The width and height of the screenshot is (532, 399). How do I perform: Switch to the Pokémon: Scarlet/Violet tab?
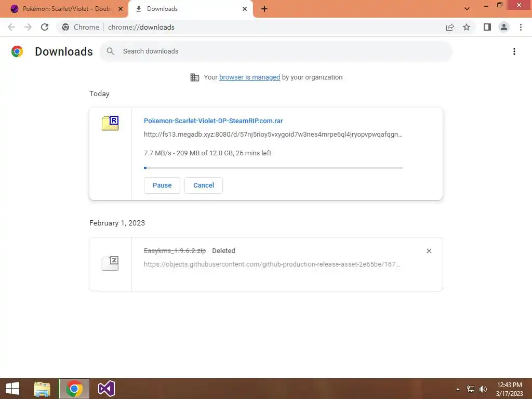pos(64,9)
